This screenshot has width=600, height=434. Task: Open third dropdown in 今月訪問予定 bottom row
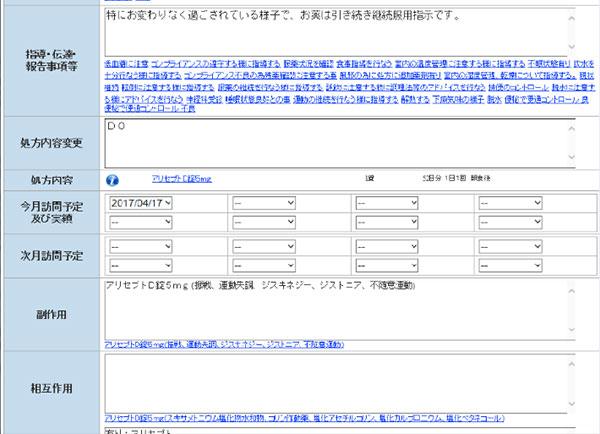(387, 222)
